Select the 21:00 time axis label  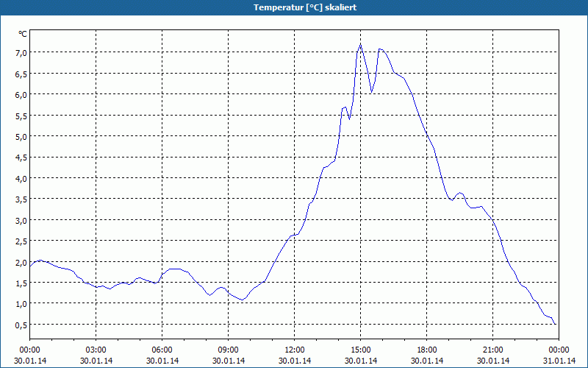[492, 350]
